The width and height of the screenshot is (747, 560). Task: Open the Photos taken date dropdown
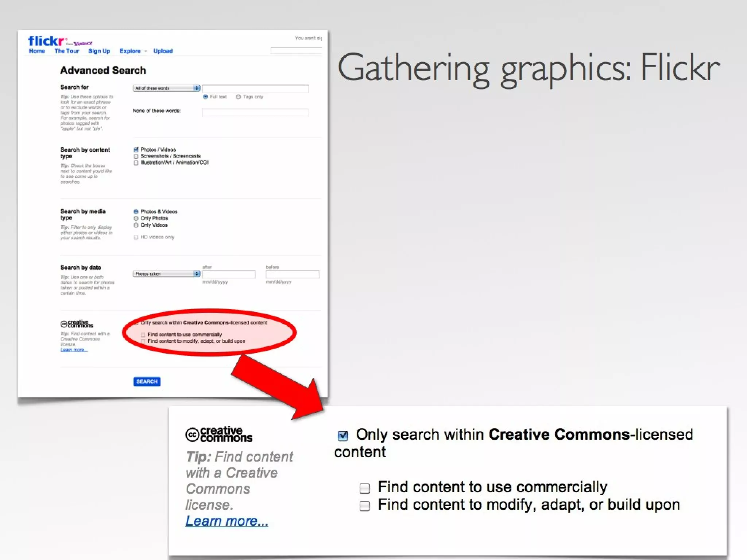coord(166,274)
